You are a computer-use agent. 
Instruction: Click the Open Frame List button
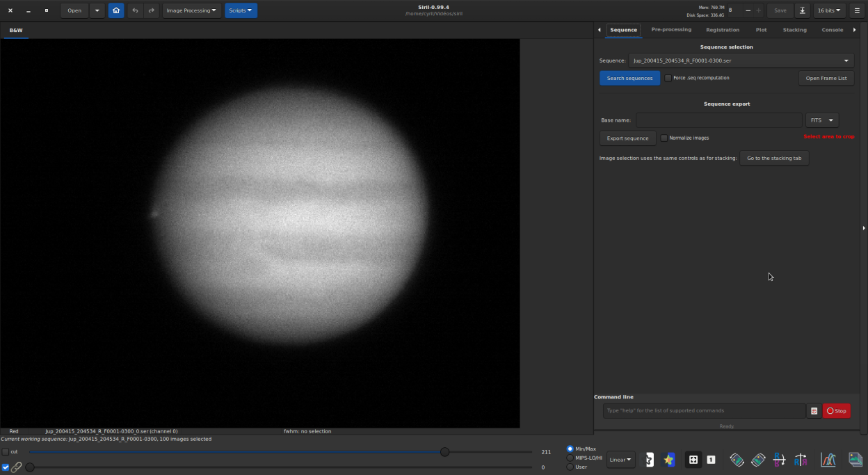(826, 78)
